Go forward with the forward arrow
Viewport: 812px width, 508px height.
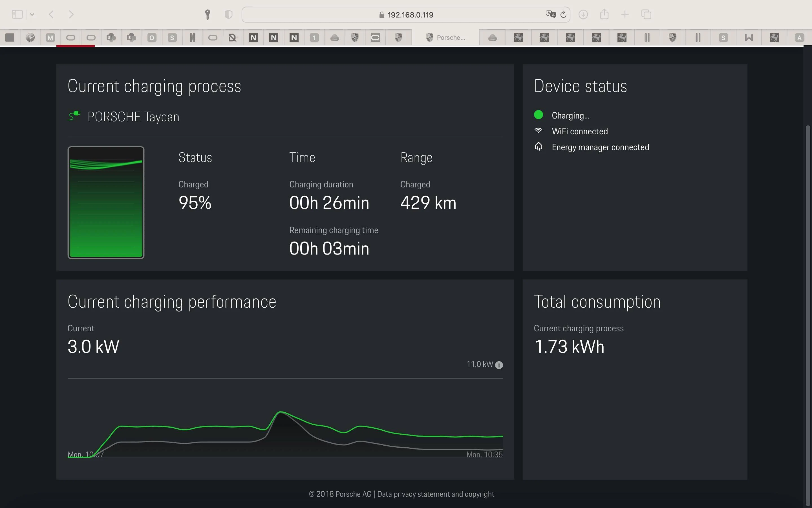click(x=71, y=14)
